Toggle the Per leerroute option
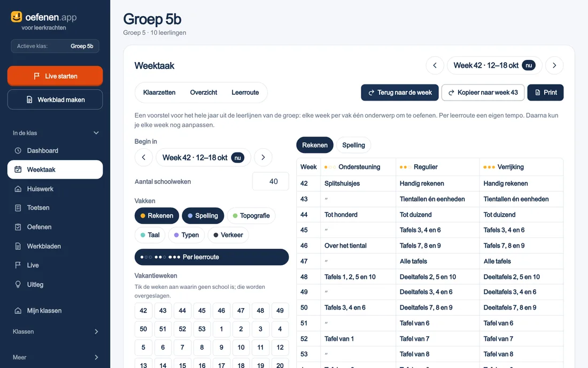This screenshot has width=588, height=368. [x=212, y=257]
